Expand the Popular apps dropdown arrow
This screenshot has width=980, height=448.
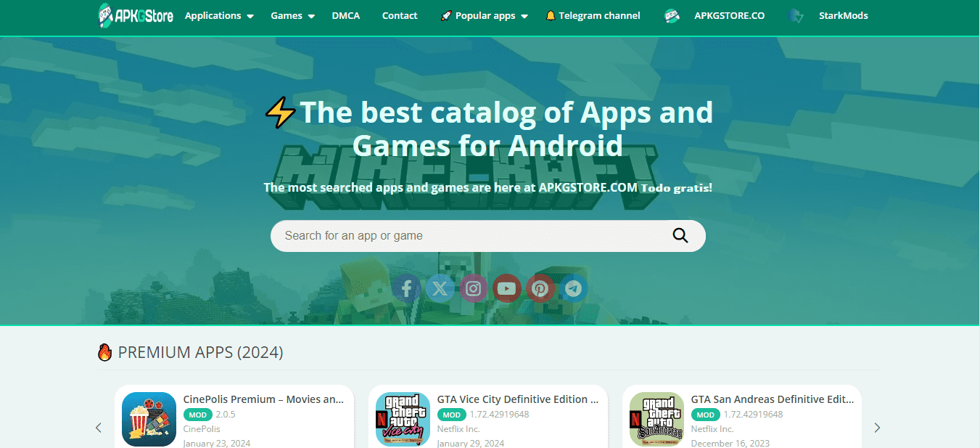pos(524,16)
